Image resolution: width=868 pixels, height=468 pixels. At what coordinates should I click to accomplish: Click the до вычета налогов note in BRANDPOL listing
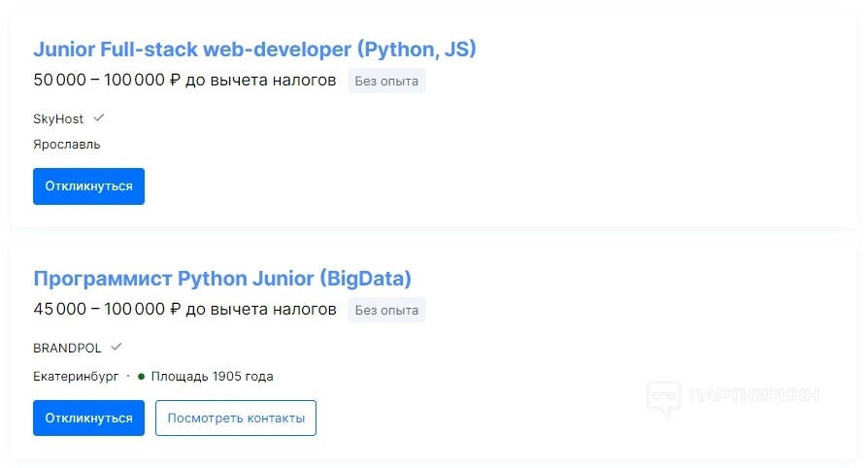[260, 311]
